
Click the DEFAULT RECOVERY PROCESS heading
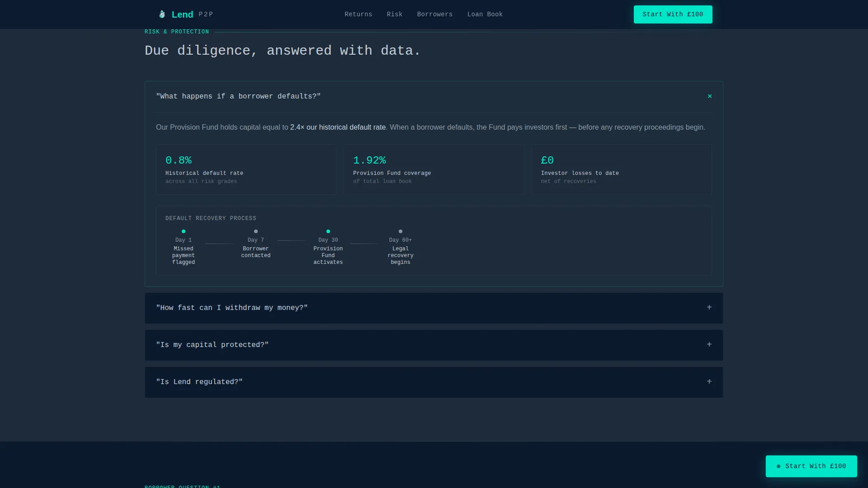[x=211, y=218]
